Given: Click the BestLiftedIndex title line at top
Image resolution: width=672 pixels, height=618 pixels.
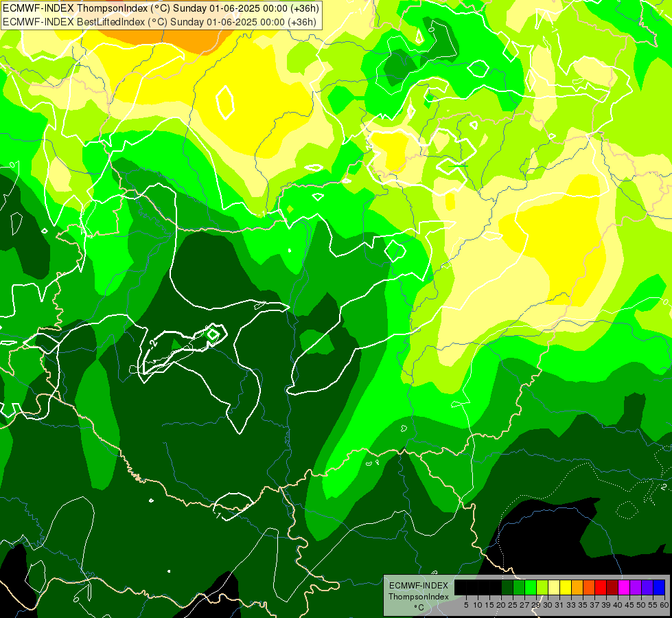Looking at the screenshot, I should pos(159,22).
